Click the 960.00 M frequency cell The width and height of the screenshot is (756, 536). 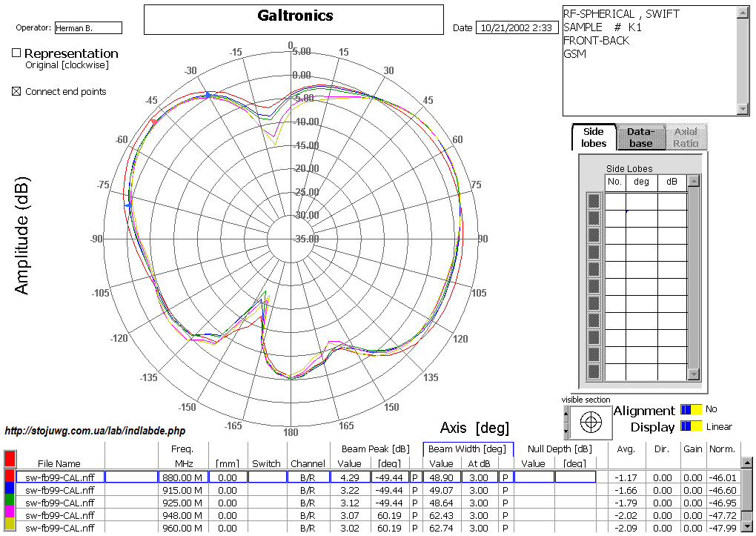tap(183, 528)
